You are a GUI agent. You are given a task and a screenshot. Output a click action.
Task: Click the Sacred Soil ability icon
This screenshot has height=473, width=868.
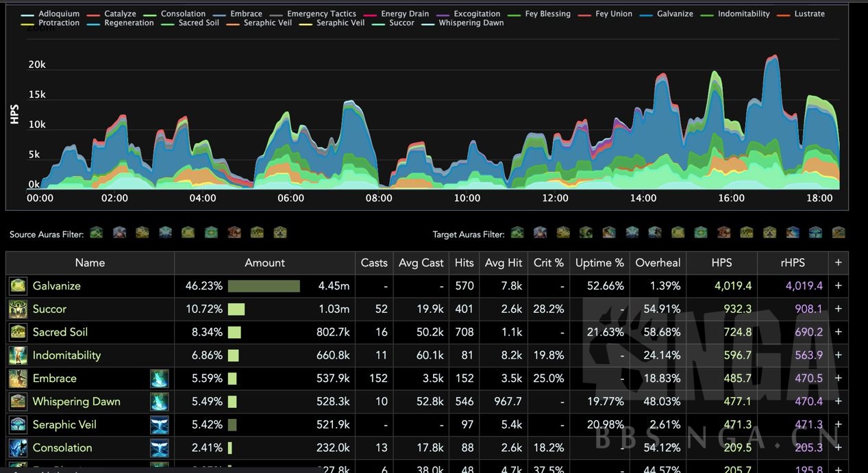(18, 332)
